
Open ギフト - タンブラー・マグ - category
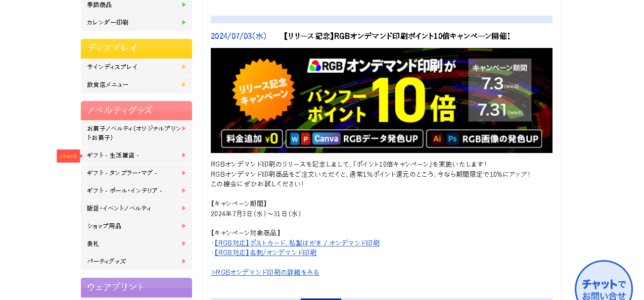136,173
